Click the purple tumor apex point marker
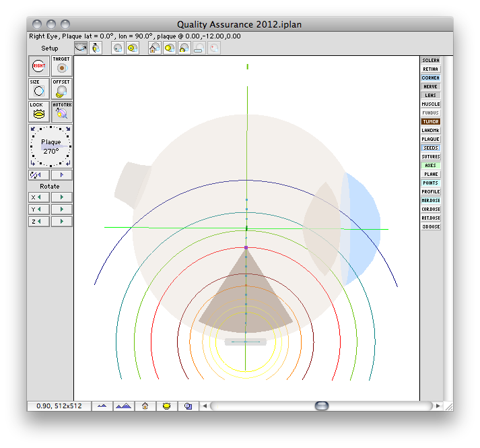Viewport: 480px width, 448px height. point(246,248)
